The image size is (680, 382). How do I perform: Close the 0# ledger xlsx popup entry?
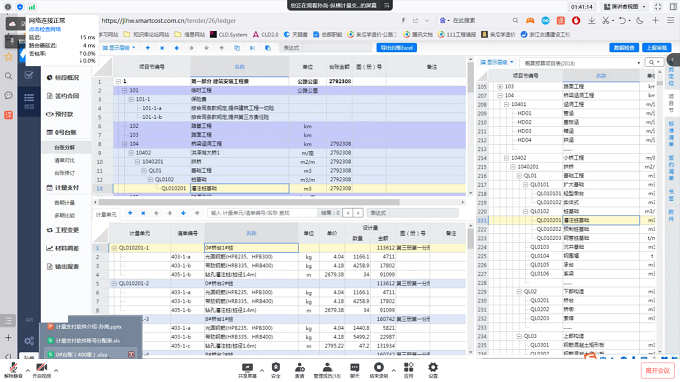click(x=131, y=354)
